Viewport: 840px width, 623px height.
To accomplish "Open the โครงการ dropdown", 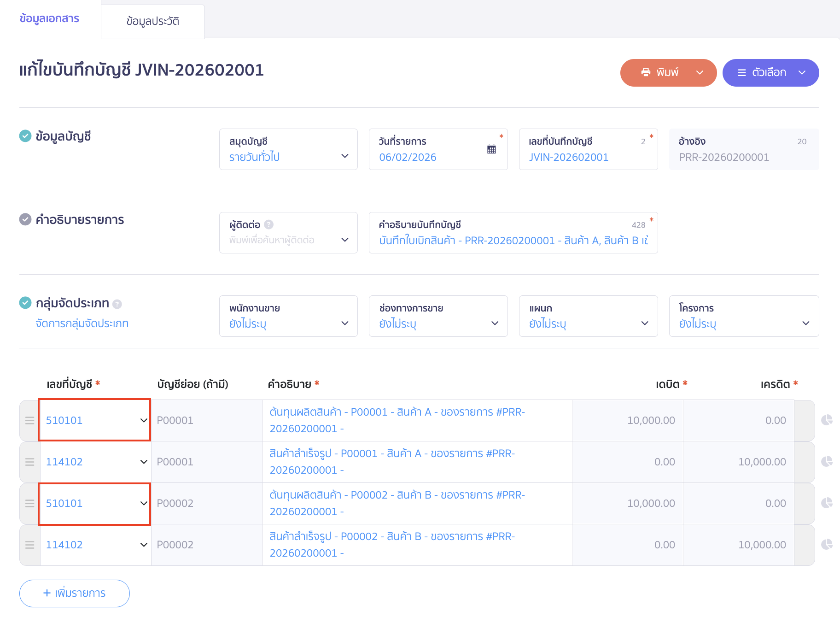I will tap(743, 316).
